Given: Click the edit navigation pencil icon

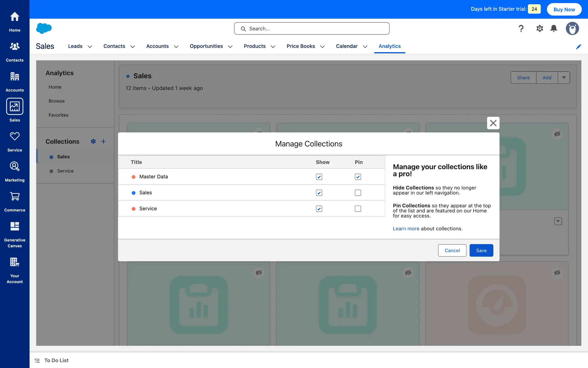Looking at the screenshot, I should [579, 47].
